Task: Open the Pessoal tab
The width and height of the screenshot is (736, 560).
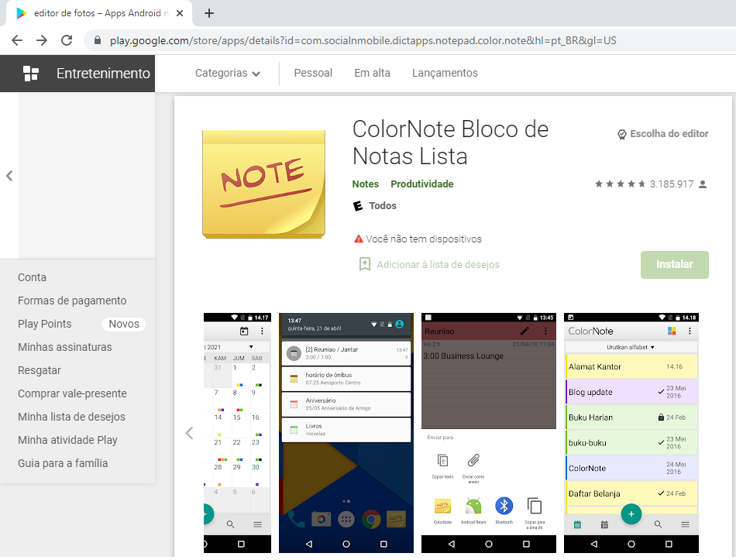Action: tap(313, 74)
